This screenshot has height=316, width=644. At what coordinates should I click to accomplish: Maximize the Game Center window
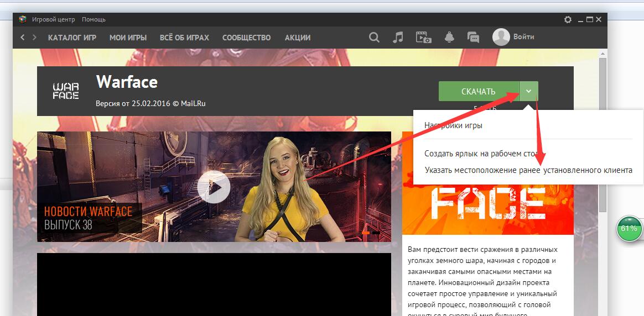click(x=590, y=19)
